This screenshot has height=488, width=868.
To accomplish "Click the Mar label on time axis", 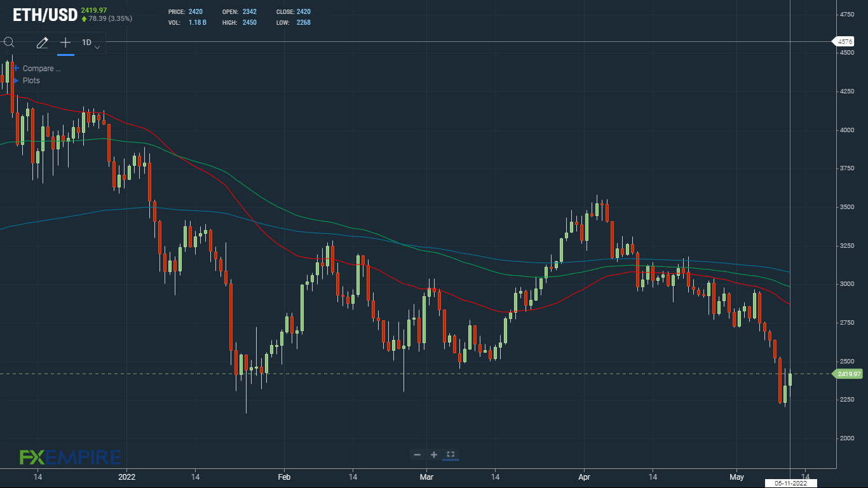I will tap(427, 477).
